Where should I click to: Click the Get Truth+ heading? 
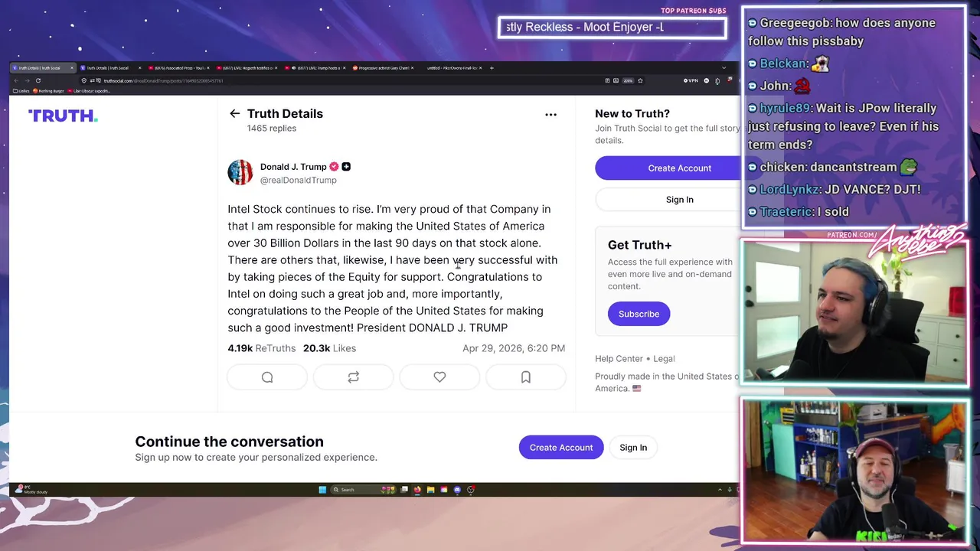639,245
